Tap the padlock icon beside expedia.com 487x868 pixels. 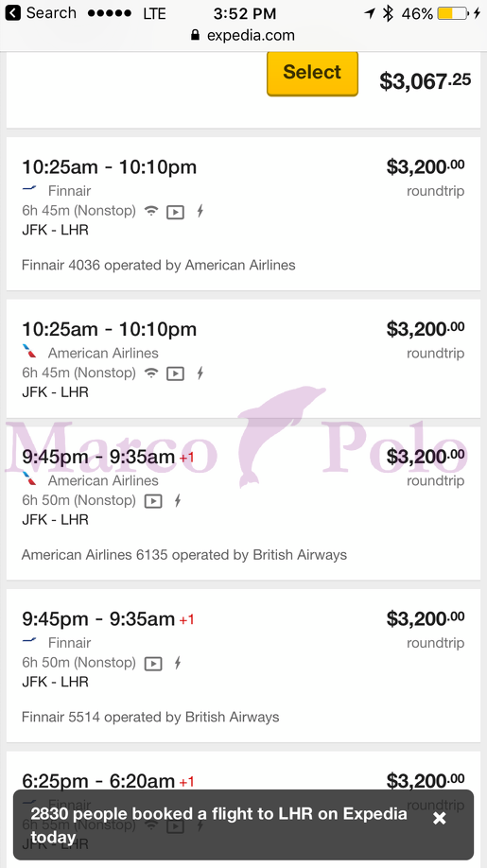195,35
